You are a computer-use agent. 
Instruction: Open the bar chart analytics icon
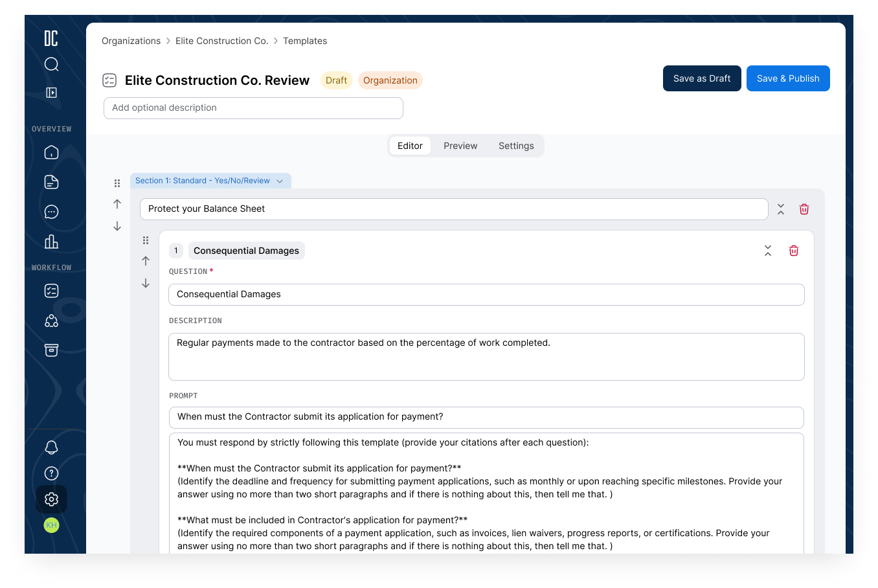[x=51, y=242]
